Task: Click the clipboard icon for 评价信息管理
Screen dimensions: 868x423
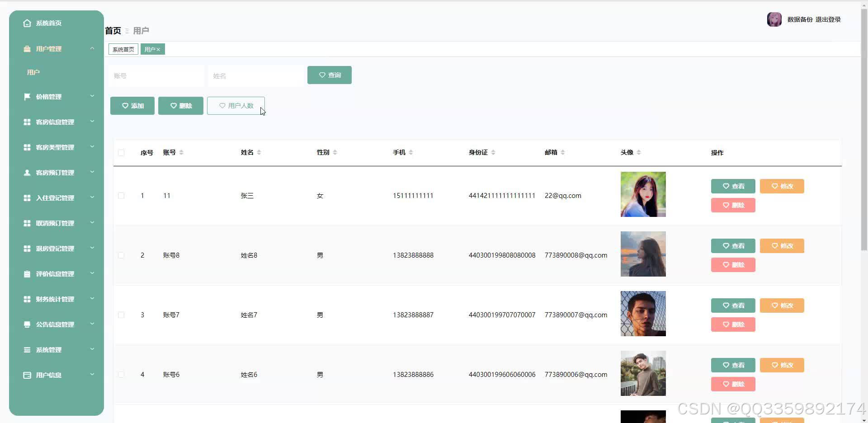Action: tap(27, 274)
